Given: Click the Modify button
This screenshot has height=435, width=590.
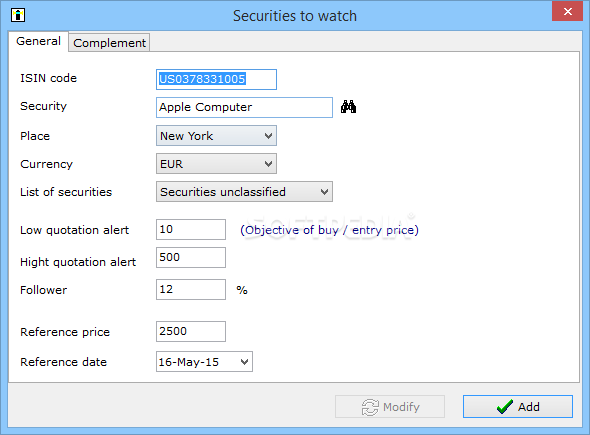Looking at the screenshot, I should click(x=390, y=406).
